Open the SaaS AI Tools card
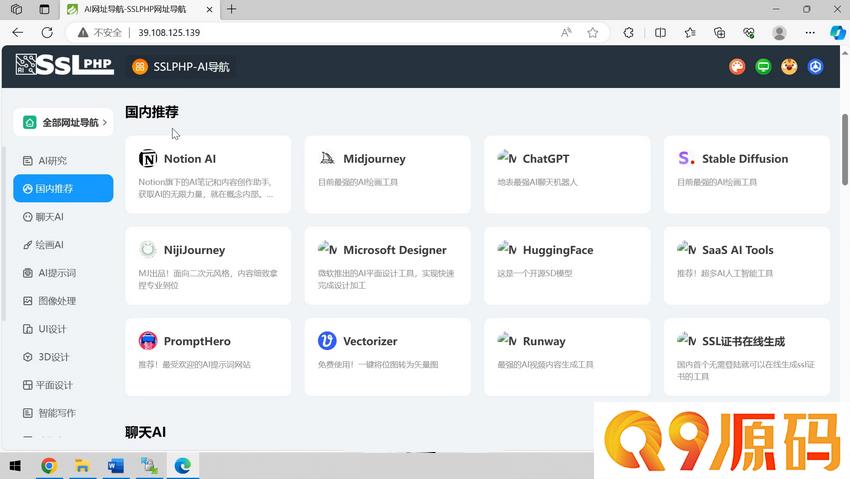Viewport: 850px width, 479px height. pos(746,266)
